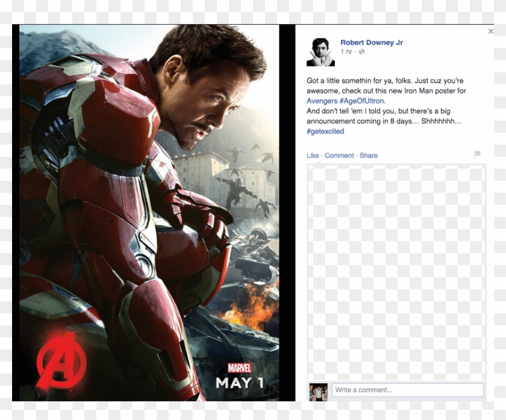This screenshot has height=420, width=506.
Task: Open the post's '1 hr' timestamp
Action: point(346,52)
